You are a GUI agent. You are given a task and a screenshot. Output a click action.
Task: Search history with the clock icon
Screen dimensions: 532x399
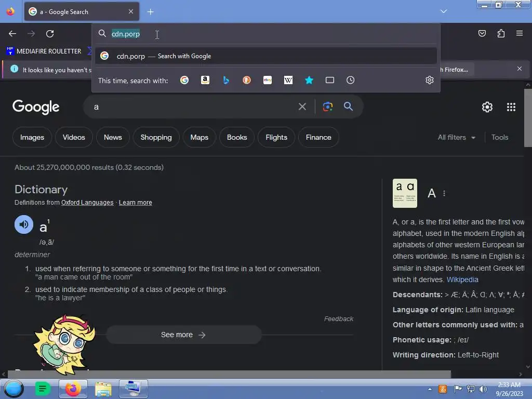point(351,80)
